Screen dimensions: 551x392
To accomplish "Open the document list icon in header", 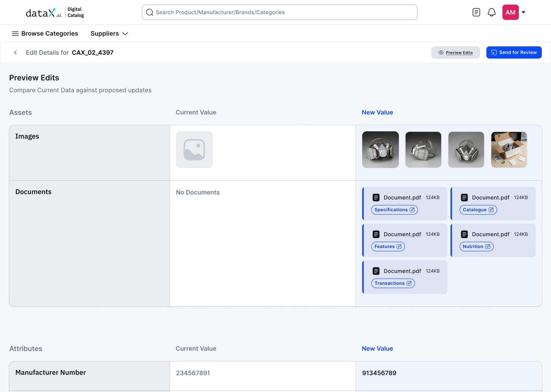I will coord(476,12).
